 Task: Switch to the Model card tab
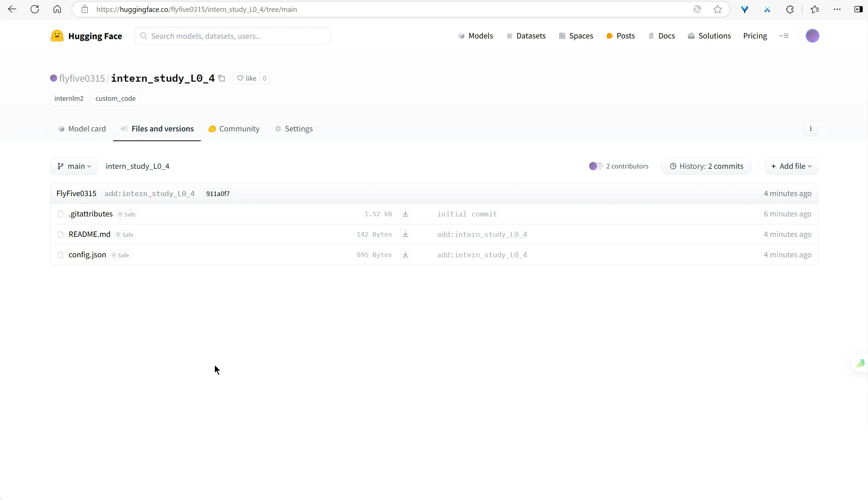82,129
